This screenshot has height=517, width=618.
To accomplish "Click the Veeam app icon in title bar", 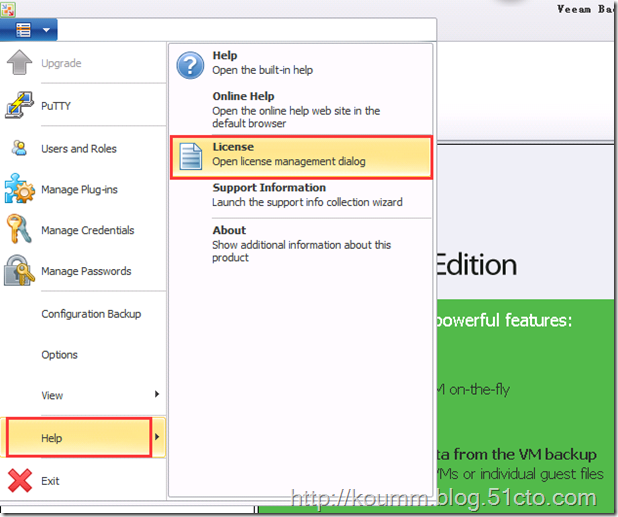I will (x=8, y=9).
